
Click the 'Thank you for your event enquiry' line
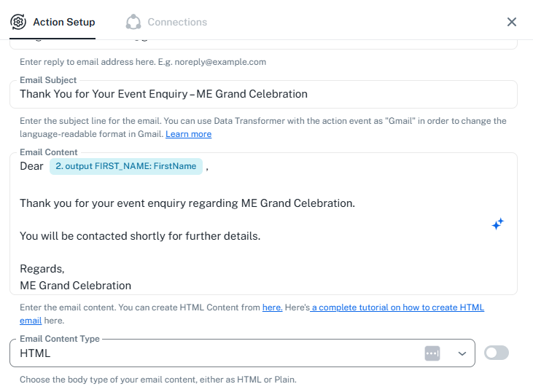pos(187,203)
